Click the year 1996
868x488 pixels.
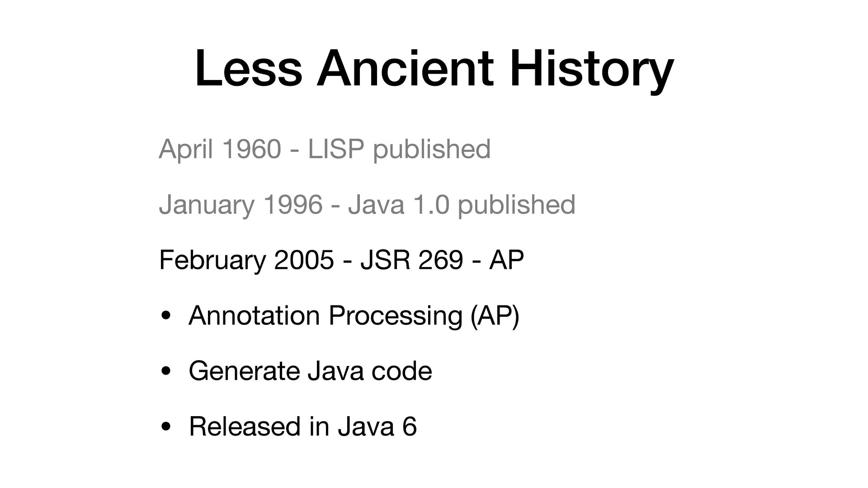[x=293, y=205]
